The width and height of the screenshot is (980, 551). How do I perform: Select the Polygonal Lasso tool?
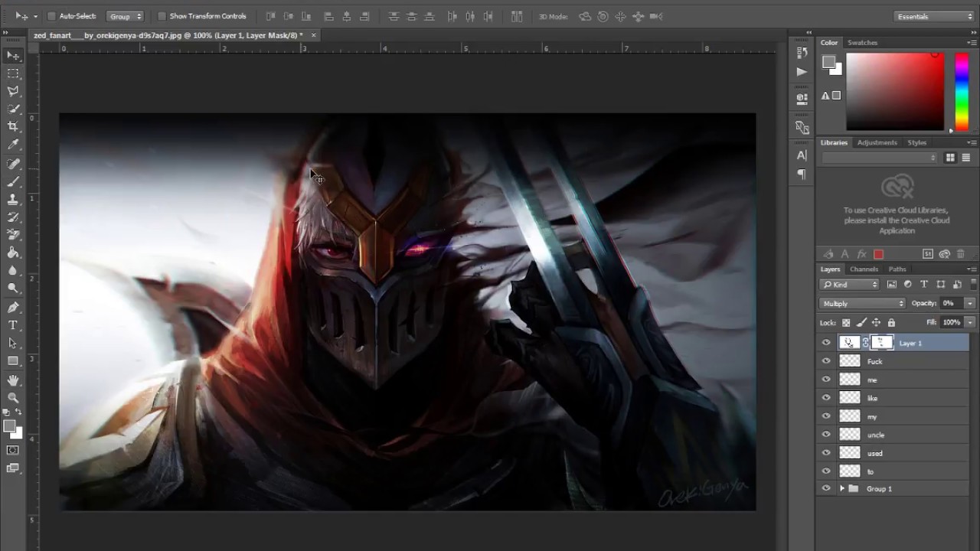[x=13, y=91]
